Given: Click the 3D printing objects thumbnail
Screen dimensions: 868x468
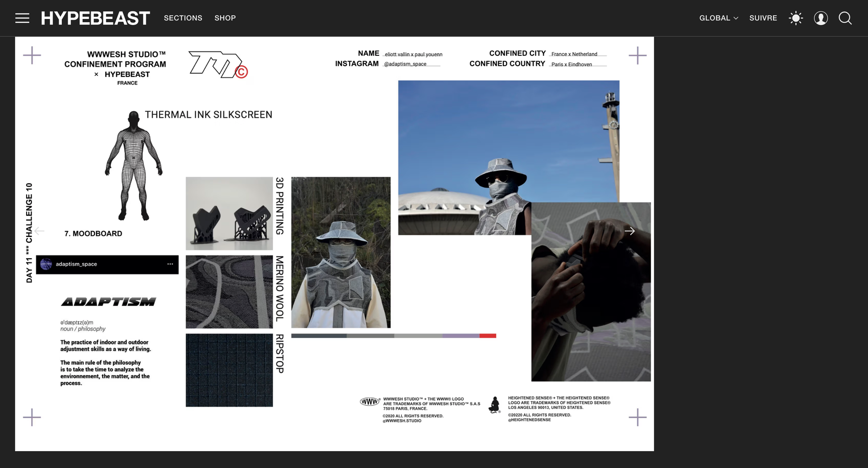Looking at the screenshot, I should pyautogui.click(x=229, y=213).
